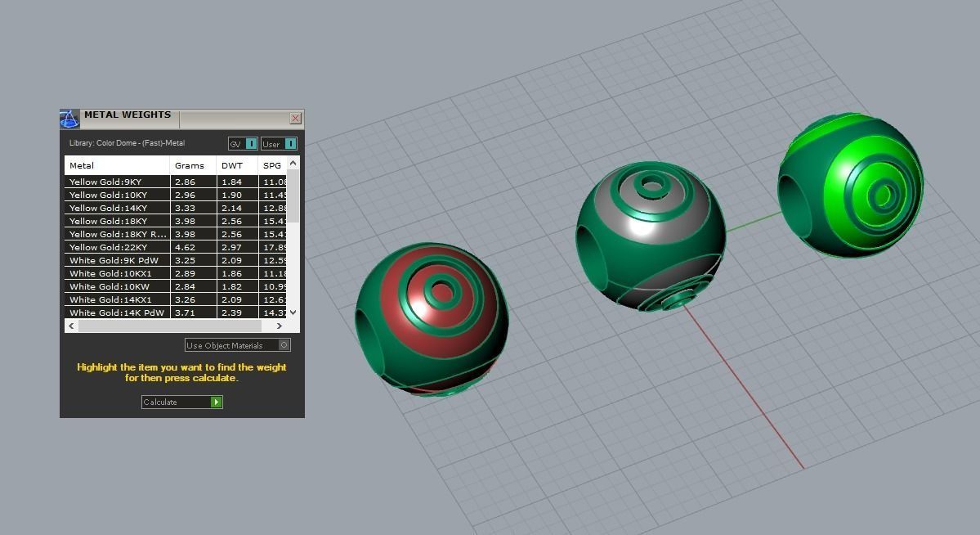
Task: Close the Metal Weights panel
Action: click(x=296, y=119)
